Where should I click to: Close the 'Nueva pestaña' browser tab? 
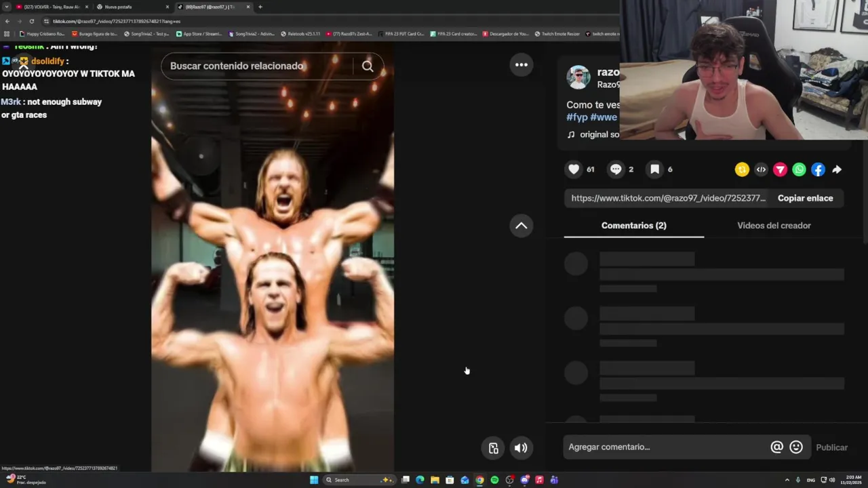(x=167, y=7)
